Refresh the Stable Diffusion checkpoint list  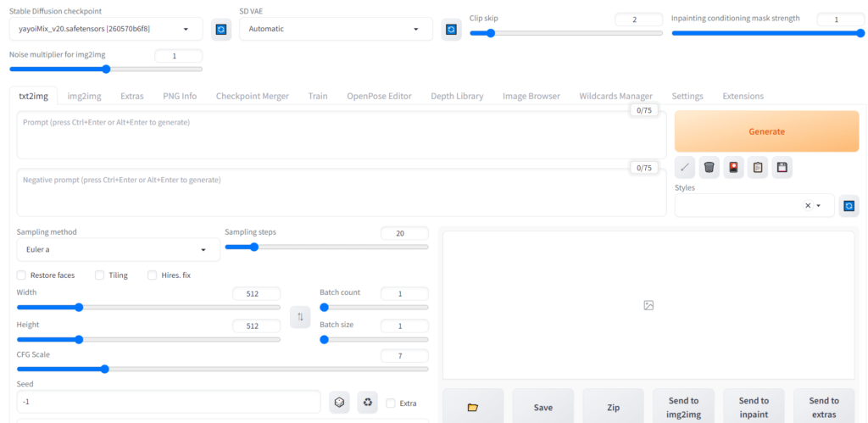[221, 29]
